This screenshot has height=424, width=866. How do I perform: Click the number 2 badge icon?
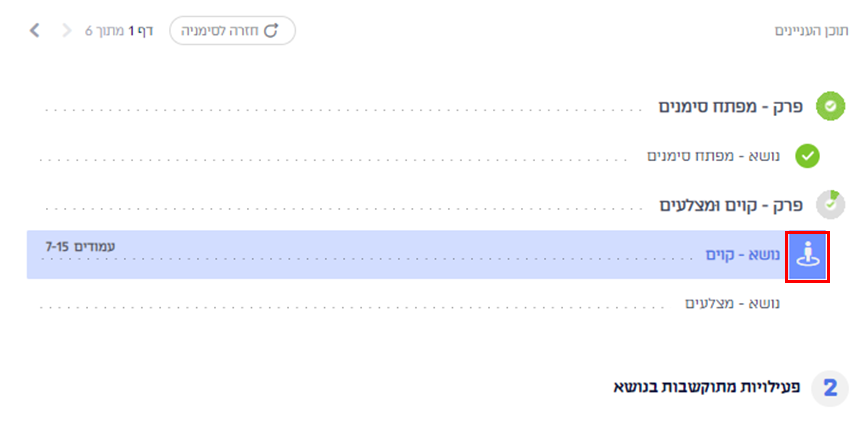click(x=830, y=387)
